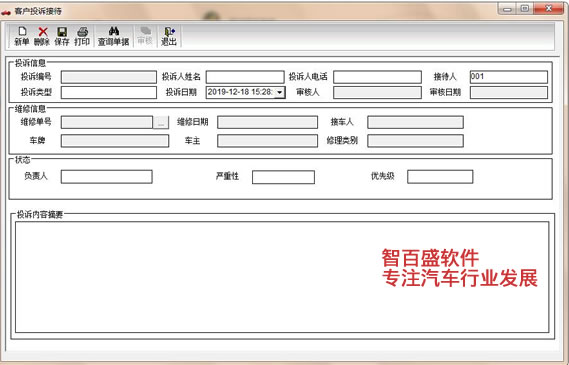
Task: Select the 接待人 field showing 001
Action: click(509, 77)
